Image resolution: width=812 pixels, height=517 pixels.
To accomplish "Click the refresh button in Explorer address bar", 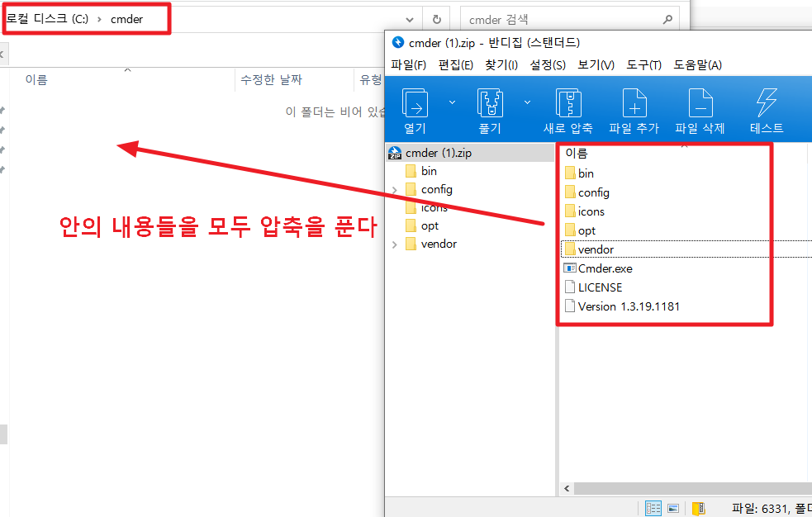I will click(437, 20).
